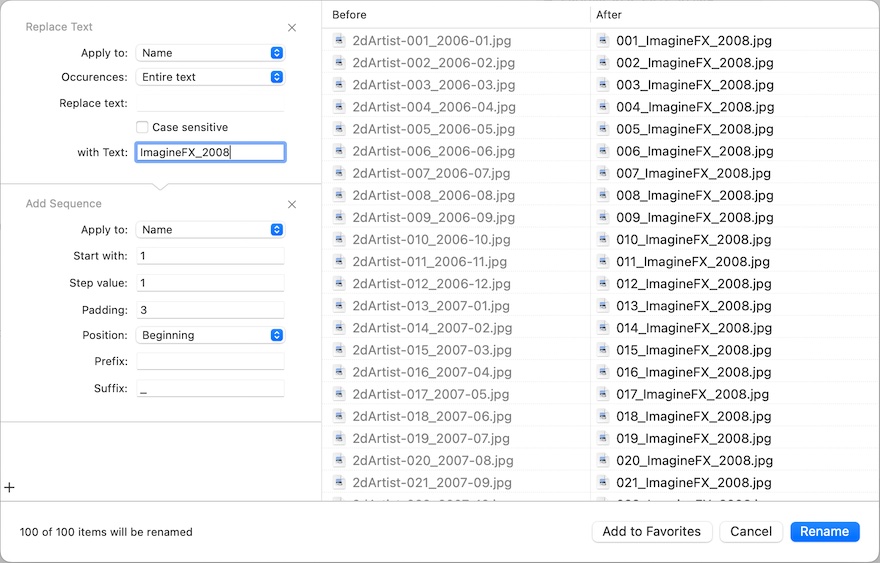Click file icon of 2dArtist-020_2007-08.jpg

tap(339, 460)
